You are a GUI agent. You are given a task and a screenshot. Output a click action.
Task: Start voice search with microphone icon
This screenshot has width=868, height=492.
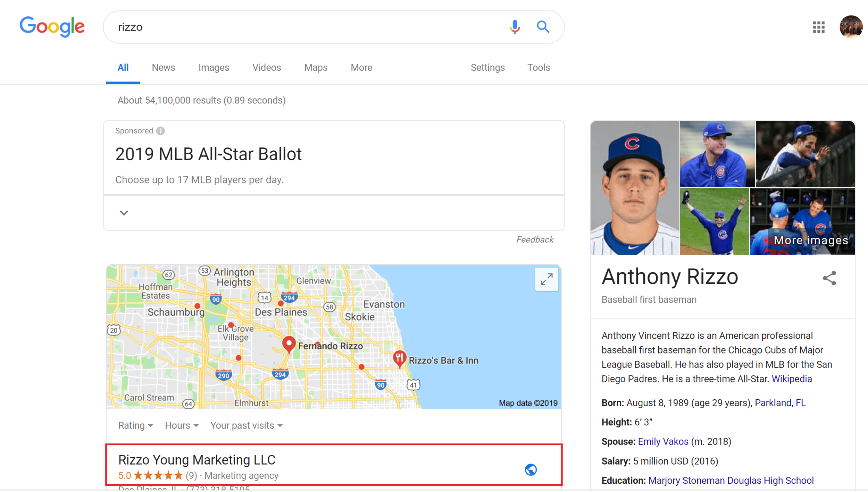tap(515, 27)
